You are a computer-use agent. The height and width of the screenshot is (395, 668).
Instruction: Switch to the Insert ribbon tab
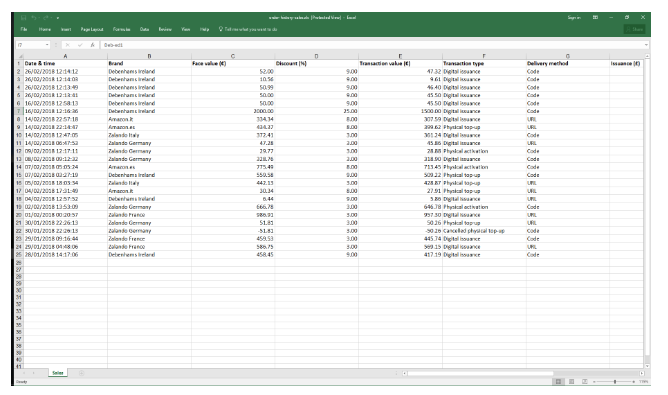pos(66,29)
